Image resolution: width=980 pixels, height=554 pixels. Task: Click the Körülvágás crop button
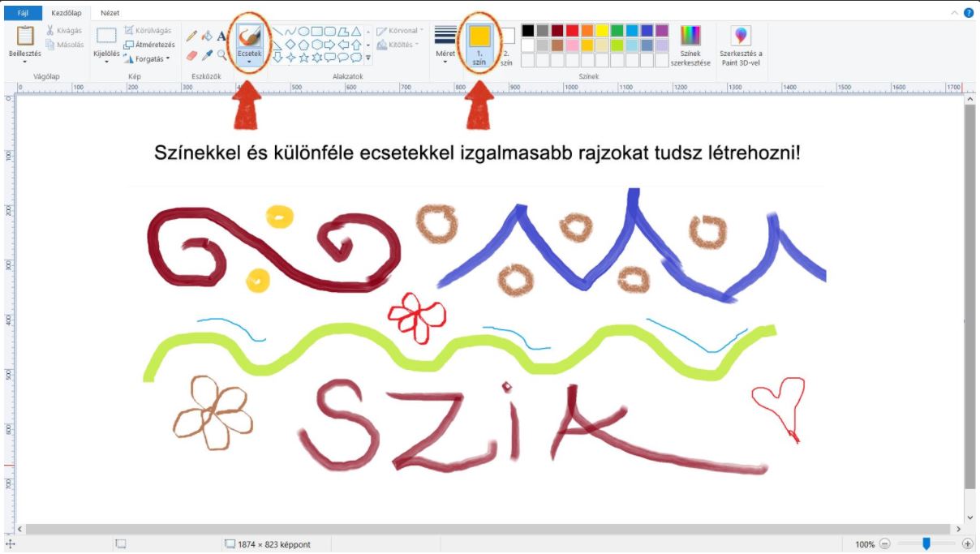(x=148, y=31)
